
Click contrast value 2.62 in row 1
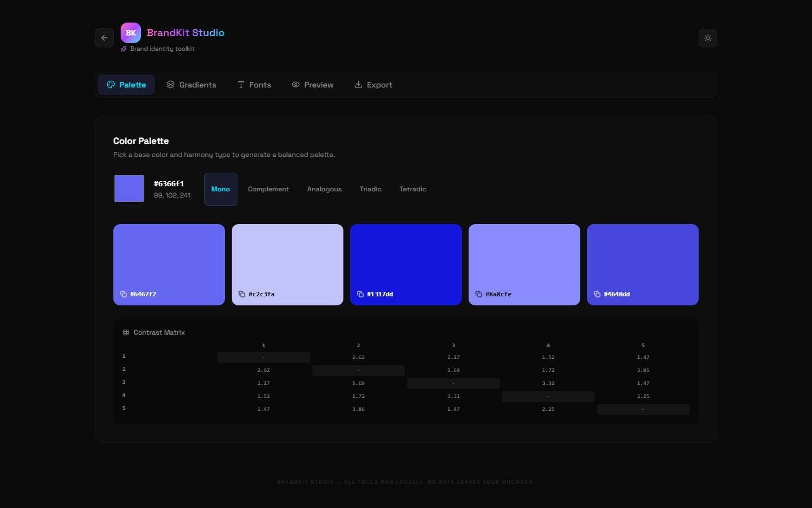click(x=359, y=357)
